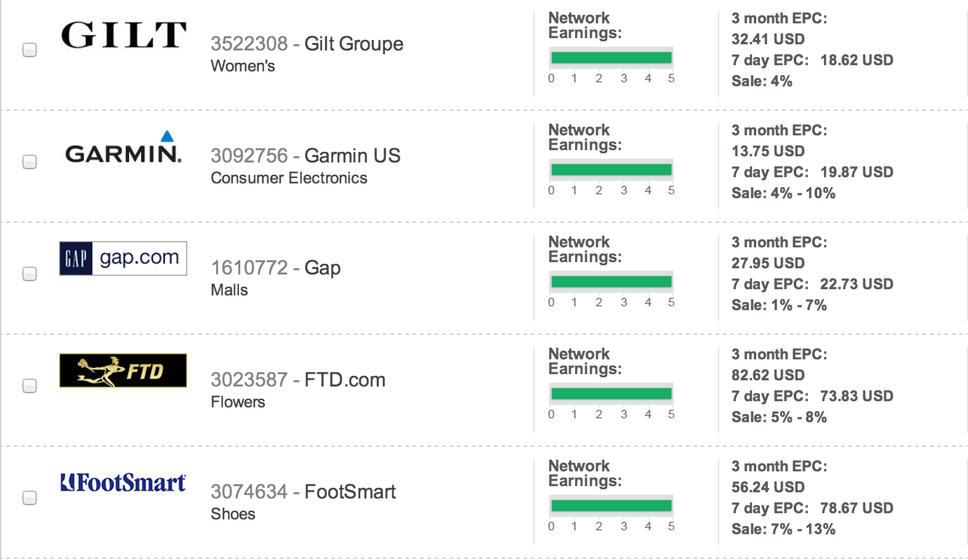Check the Gap advertiser checkbox
968x560 pixels.
pos(30,274)
